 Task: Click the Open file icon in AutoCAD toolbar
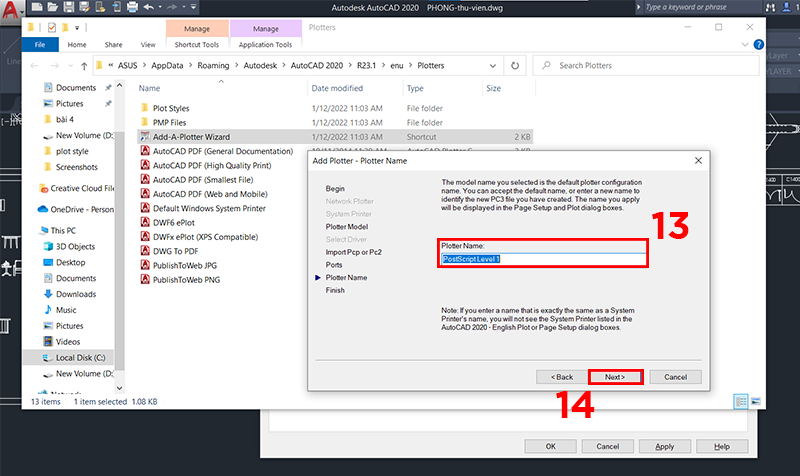point(53,7)
